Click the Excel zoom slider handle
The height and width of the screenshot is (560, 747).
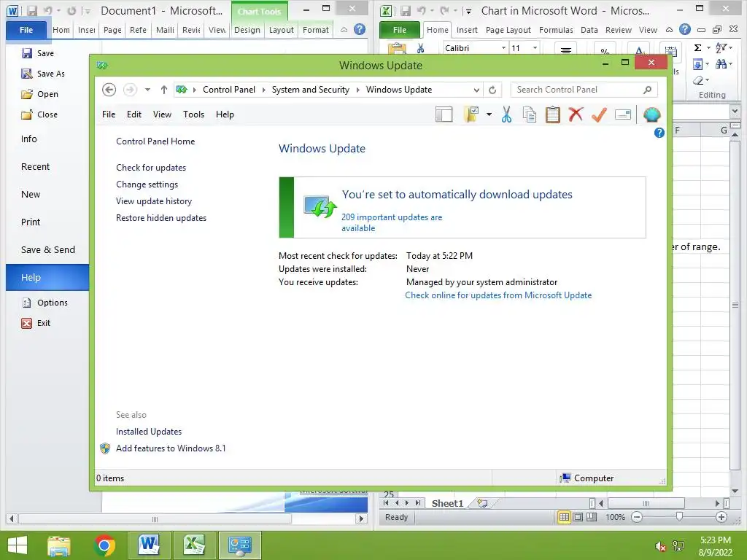tap(679, 517)
